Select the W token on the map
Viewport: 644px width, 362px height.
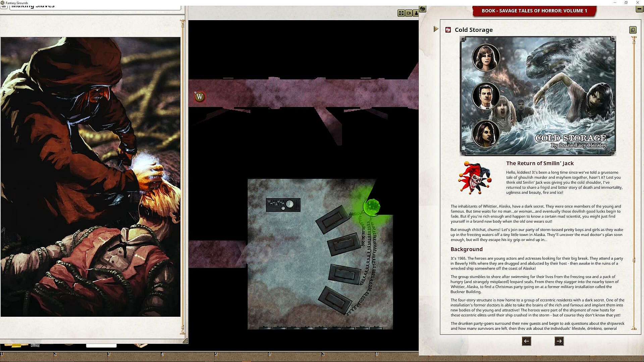pyautogui.click(x=200, y=97)
